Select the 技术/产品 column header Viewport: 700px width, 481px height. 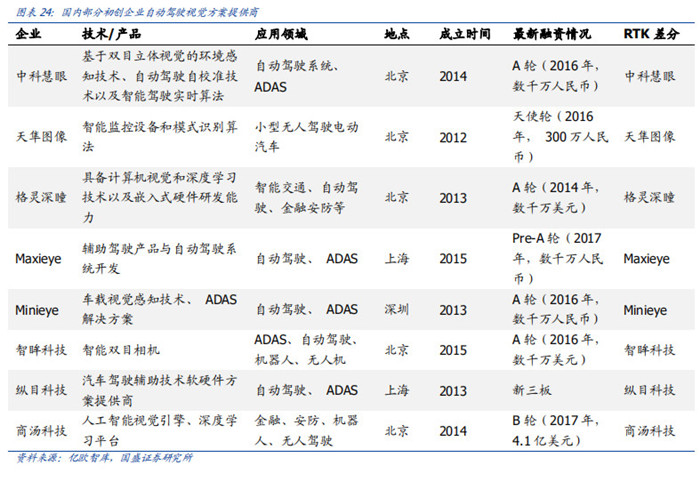(x=112, y=34)
